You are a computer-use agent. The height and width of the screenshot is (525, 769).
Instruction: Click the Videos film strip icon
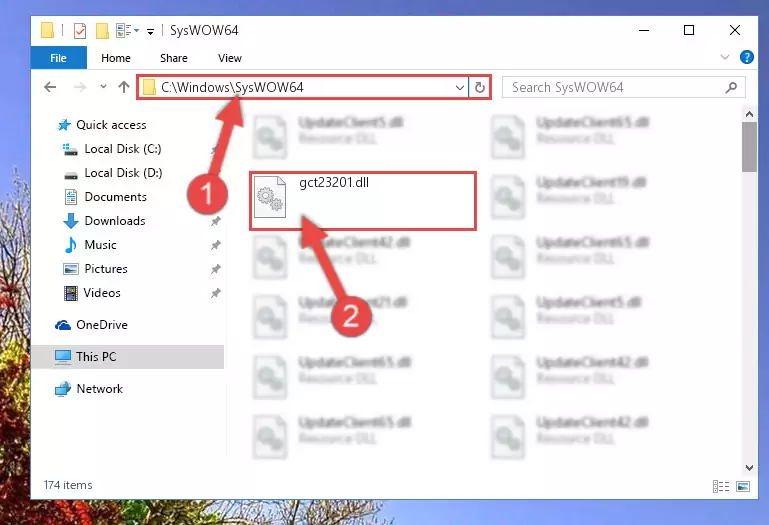71,293
